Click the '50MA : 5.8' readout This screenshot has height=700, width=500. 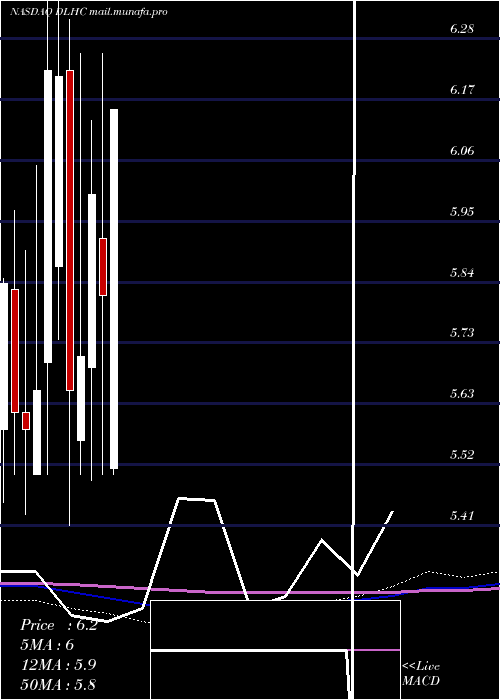(x=58, y=684)
